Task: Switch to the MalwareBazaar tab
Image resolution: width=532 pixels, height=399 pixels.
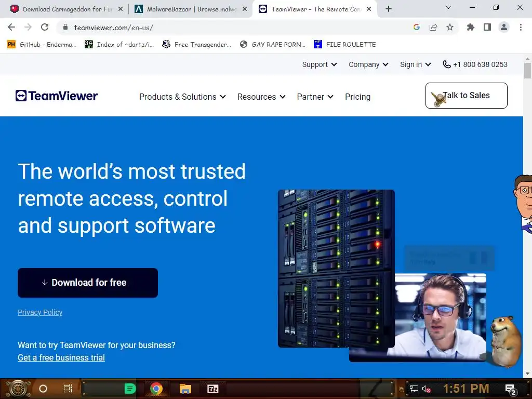Action: 191,9
